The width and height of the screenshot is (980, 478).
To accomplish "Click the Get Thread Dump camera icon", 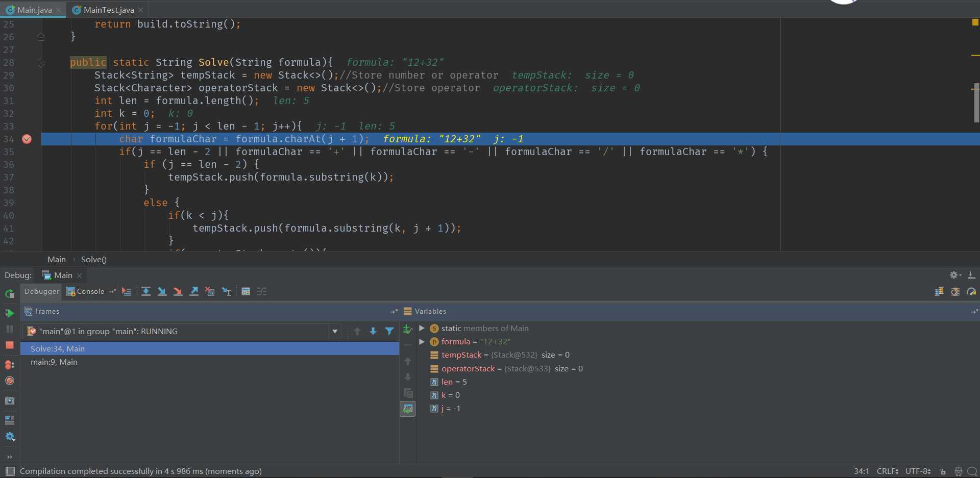I will [10, 400].
